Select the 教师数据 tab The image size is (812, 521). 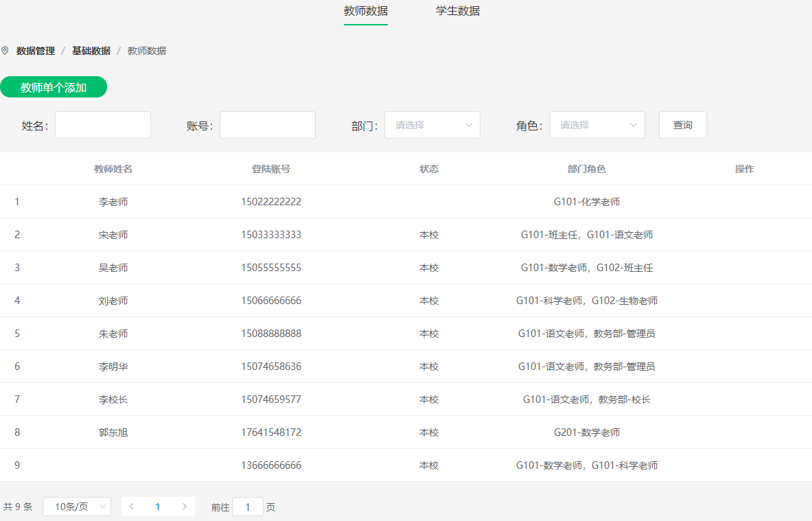point(365,11)
